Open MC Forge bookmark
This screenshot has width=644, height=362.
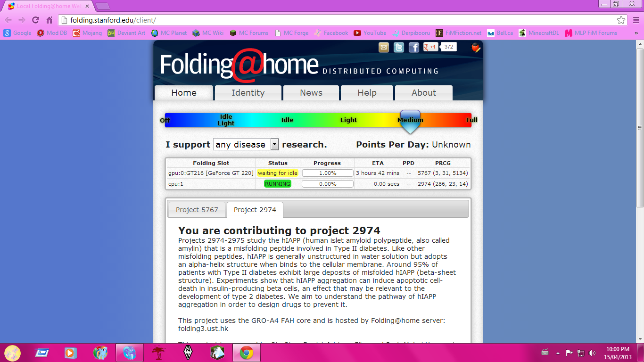291,33
